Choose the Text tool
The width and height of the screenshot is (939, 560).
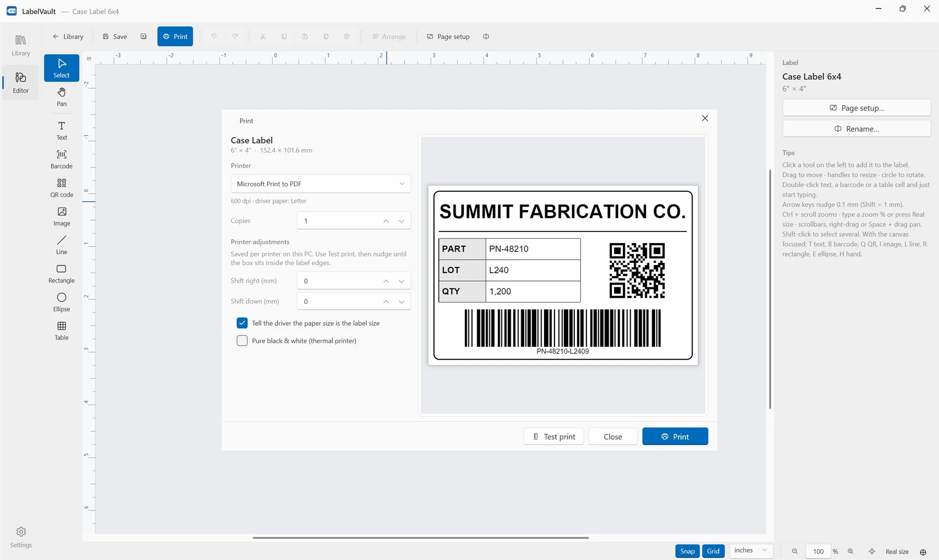[62, 130]
